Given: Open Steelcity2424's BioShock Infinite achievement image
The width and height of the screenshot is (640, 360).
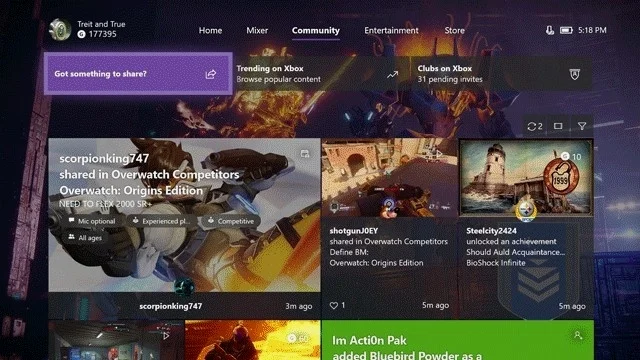Looking at the screenshot, I should pos(526,178).
